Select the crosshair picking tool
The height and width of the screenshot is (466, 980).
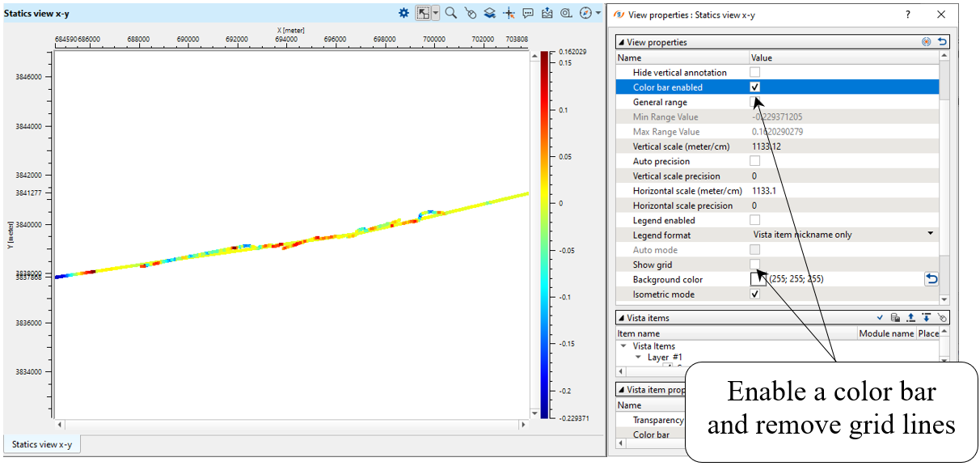tap(509, 13)
